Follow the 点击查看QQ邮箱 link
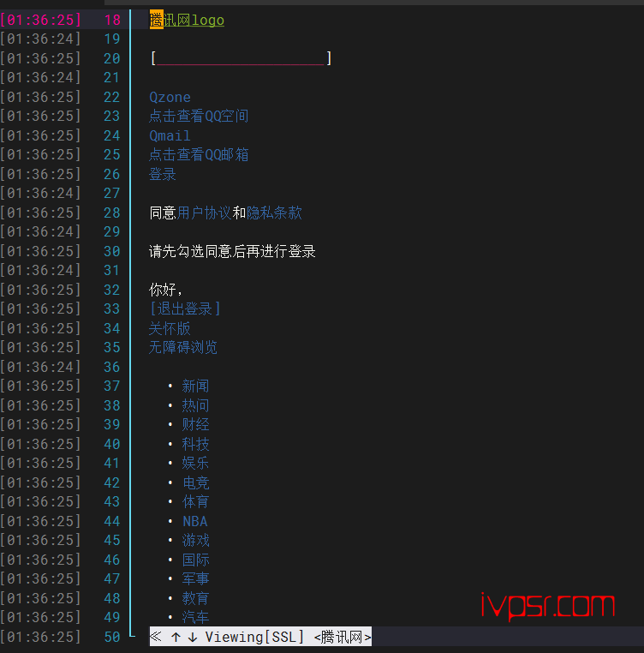Screen dimensions: 644x653 tap(199, 155)
